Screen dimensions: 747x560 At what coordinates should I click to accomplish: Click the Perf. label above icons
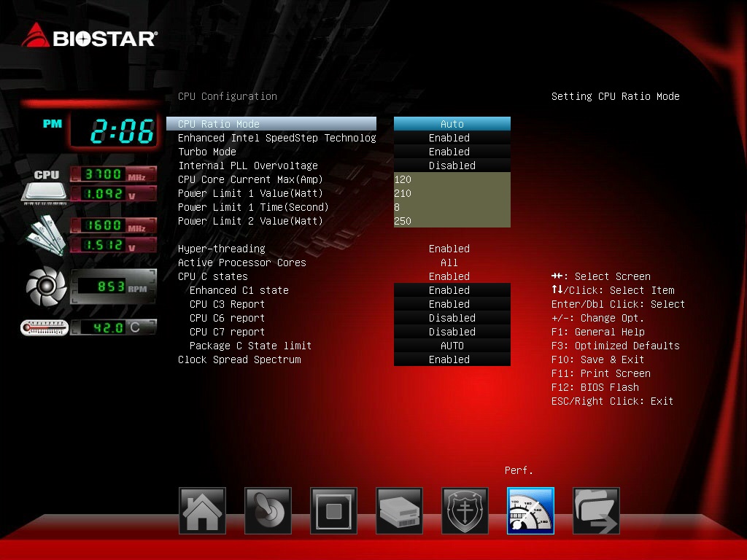click(519, 470)
